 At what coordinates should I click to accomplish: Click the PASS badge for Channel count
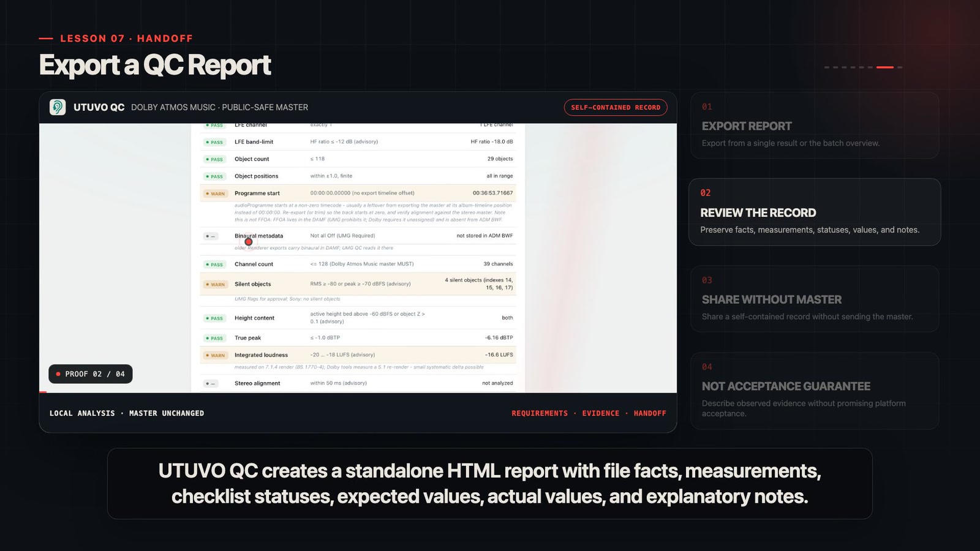pos(215,264)
